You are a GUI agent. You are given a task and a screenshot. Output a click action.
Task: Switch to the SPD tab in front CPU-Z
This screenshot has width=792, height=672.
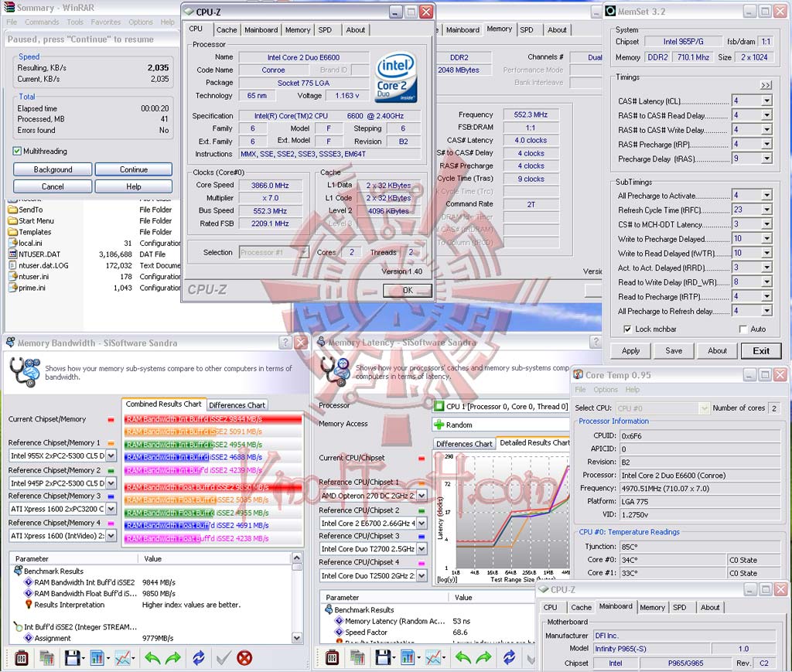coord(325,30)
